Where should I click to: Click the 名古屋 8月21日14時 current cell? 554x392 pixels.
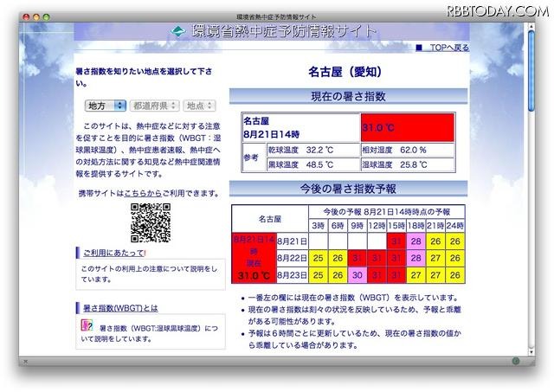pos(301,127)
